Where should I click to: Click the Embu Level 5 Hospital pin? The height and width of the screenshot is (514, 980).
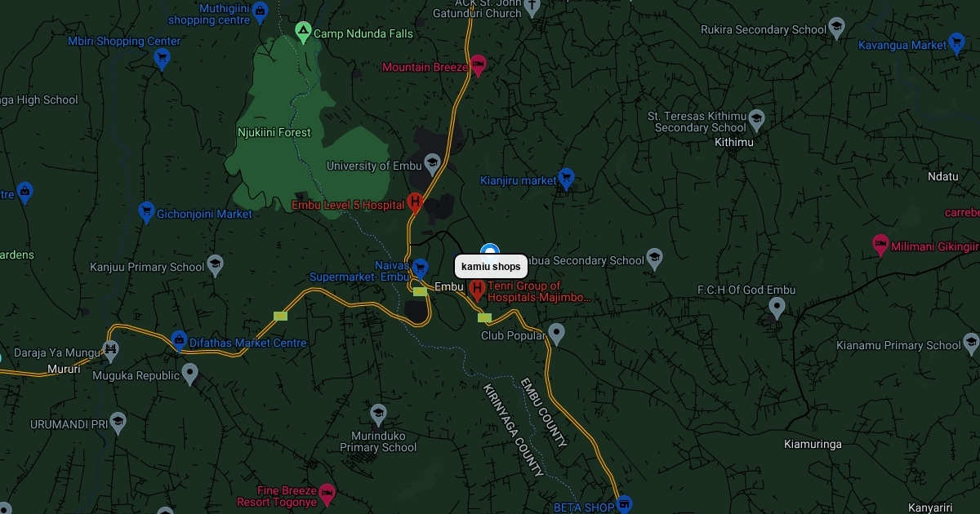tap(415, 203)
